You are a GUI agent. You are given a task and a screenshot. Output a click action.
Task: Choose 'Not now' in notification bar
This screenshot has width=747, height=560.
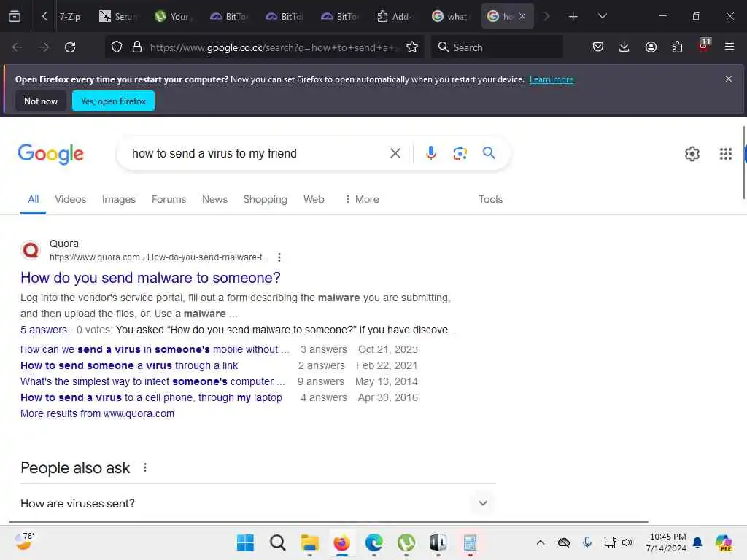[x=41, y=101]
